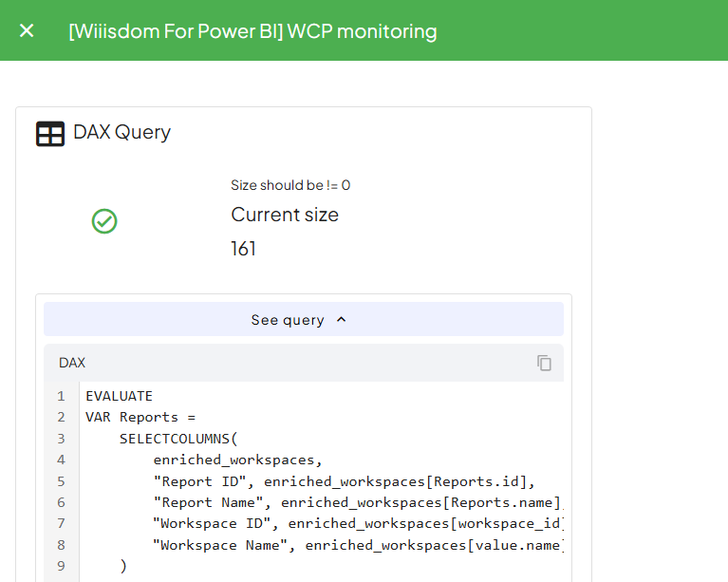The image size is (728, 582).
Task: Click the Current size label
Action: point(285,215)
